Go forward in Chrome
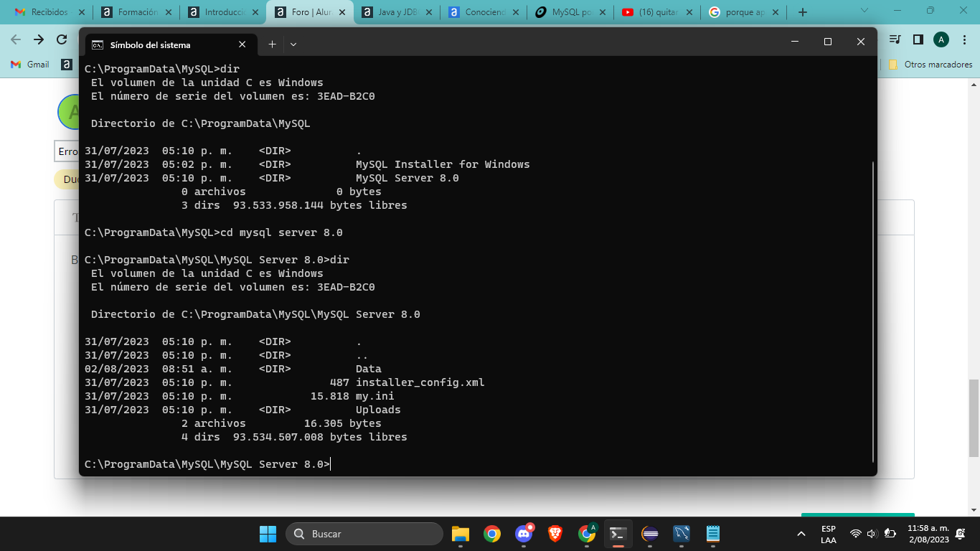980x551 pixels. pyautogui.click(x=39, y=39)
